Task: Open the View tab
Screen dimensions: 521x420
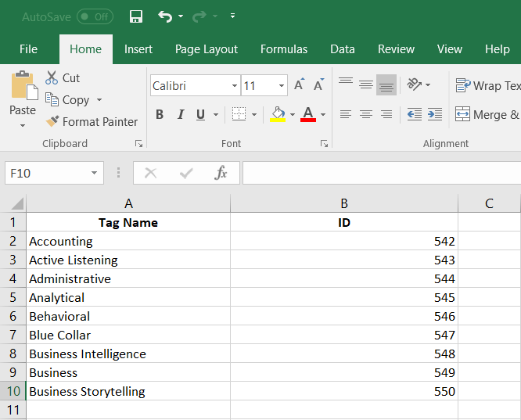Action: [450, 49]
